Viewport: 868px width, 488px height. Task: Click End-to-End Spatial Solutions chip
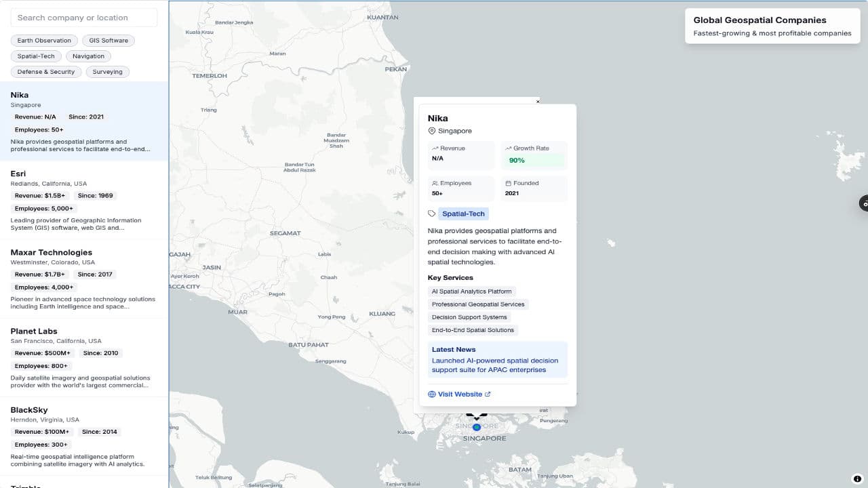point(473,330)
